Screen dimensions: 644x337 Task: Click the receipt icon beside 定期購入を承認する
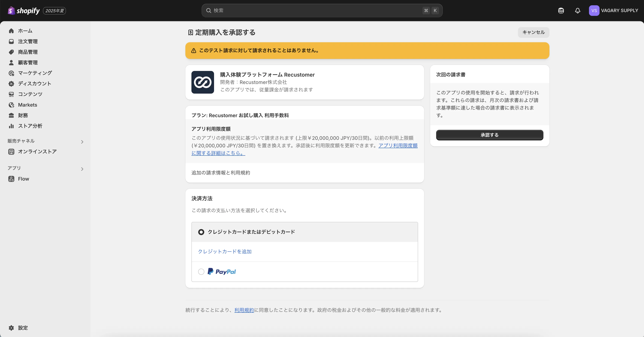click(190, 32)
